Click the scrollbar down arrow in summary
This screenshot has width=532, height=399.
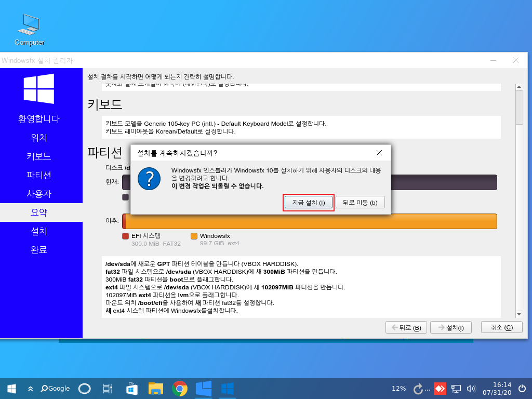[x=519, y=314]
